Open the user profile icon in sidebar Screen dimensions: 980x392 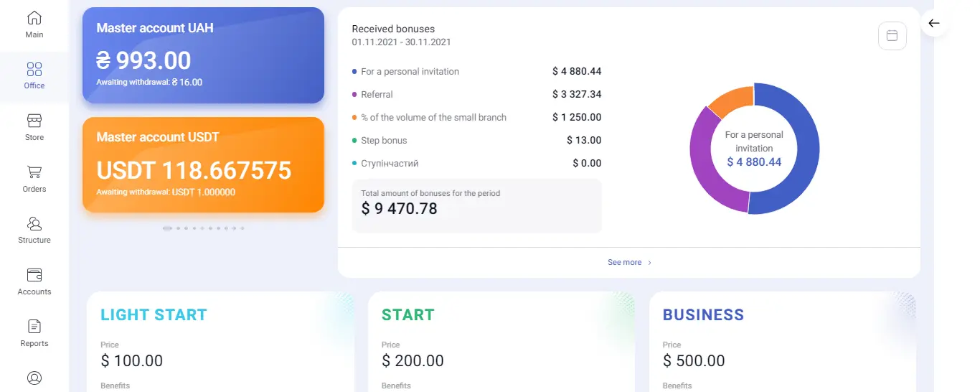(x=34, y=378)
